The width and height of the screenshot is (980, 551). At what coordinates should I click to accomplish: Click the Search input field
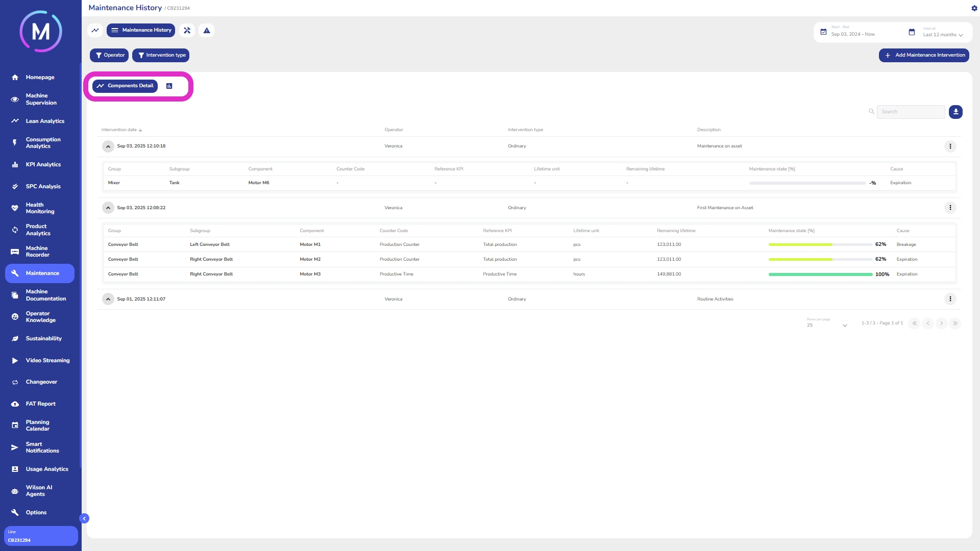click(x=911, y=112)
